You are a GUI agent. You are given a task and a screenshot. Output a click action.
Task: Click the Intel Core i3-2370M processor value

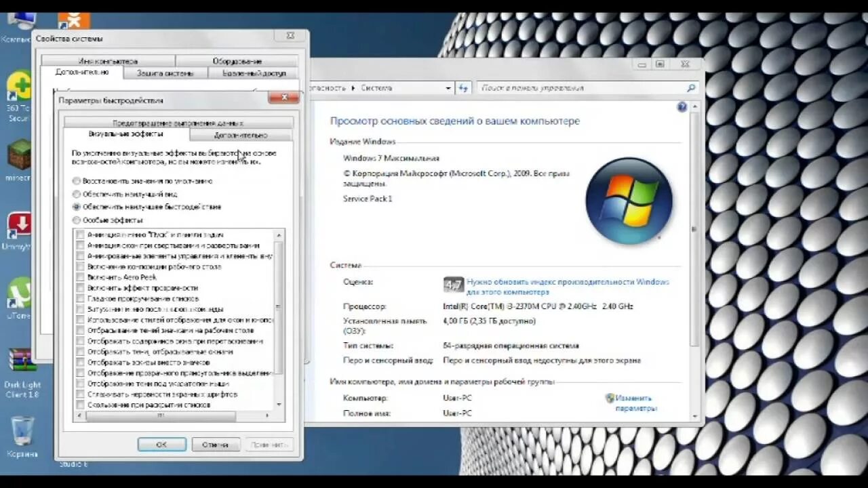[x=538, y=306]
